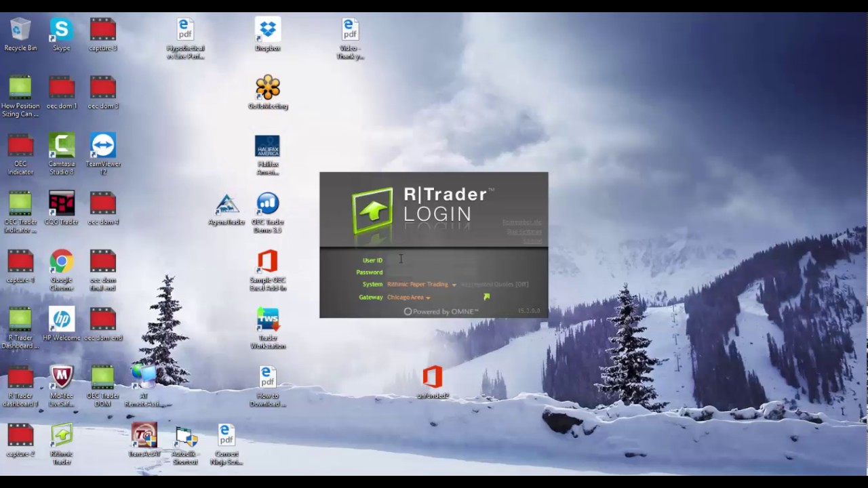
Task: Toggle Aggregated Quotes setting
Action: [x=494, y=285]
